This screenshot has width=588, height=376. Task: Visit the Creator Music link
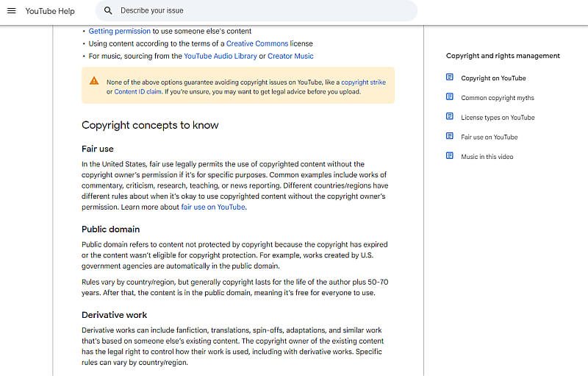(290, 56)
